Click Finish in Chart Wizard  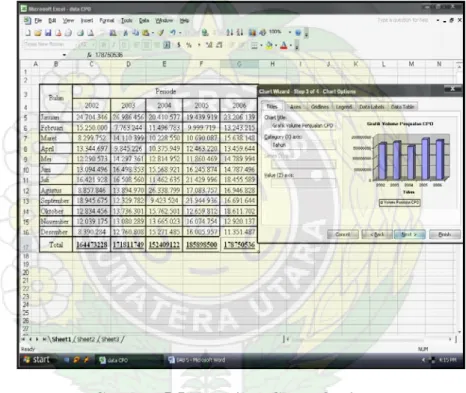pos(445,234)
